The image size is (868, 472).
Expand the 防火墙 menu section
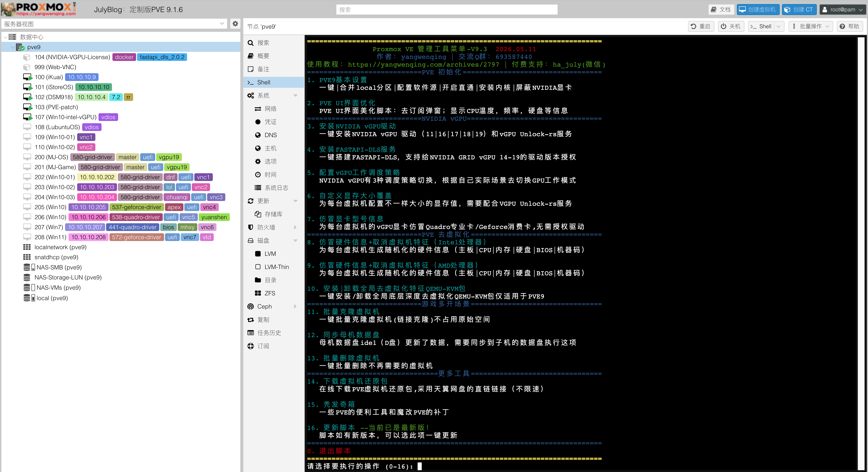(x=295, y=227)
